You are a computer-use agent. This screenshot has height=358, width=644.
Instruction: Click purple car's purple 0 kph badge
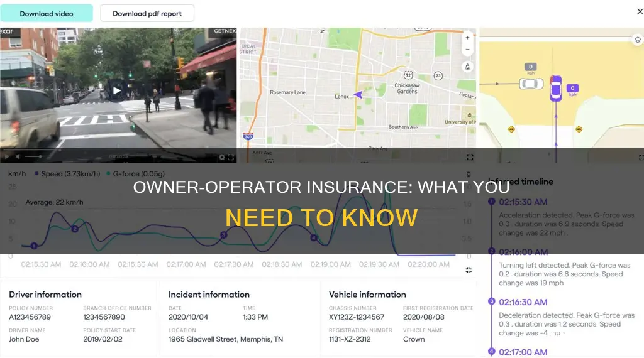[x=572, y=88]
